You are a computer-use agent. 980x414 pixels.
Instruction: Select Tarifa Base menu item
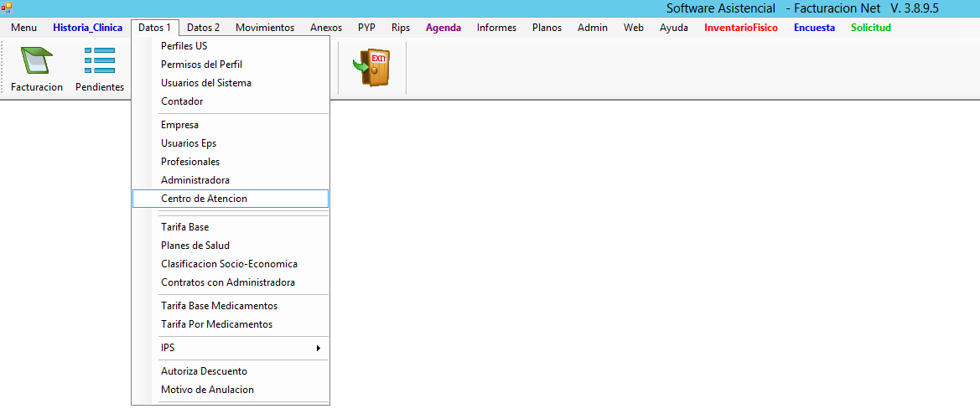tap(184, 227)
